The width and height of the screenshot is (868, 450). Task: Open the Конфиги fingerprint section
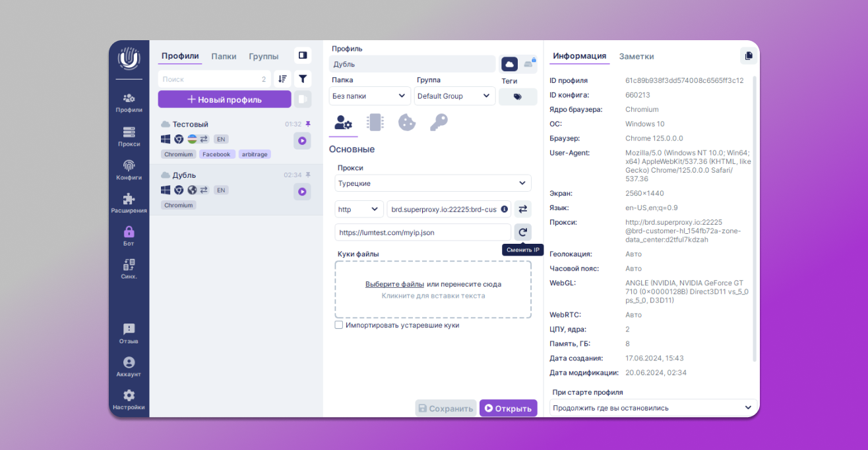[129, 169]
